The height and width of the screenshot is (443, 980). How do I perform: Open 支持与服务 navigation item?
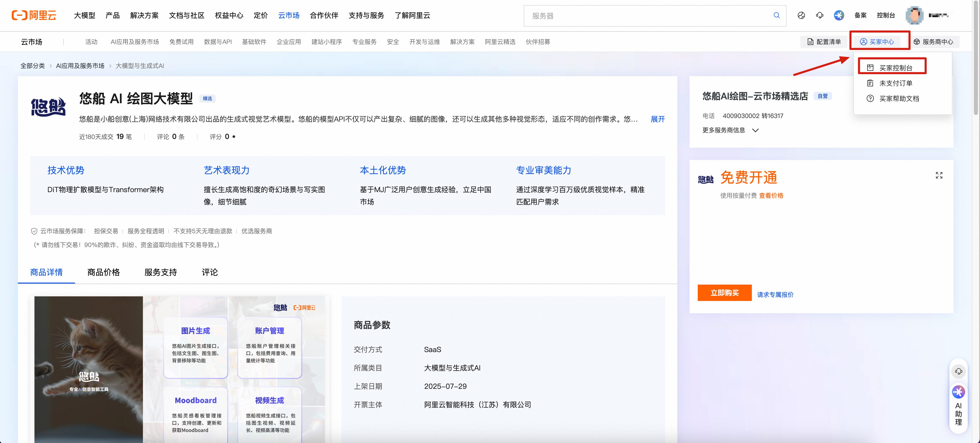(x=366, y=15)
